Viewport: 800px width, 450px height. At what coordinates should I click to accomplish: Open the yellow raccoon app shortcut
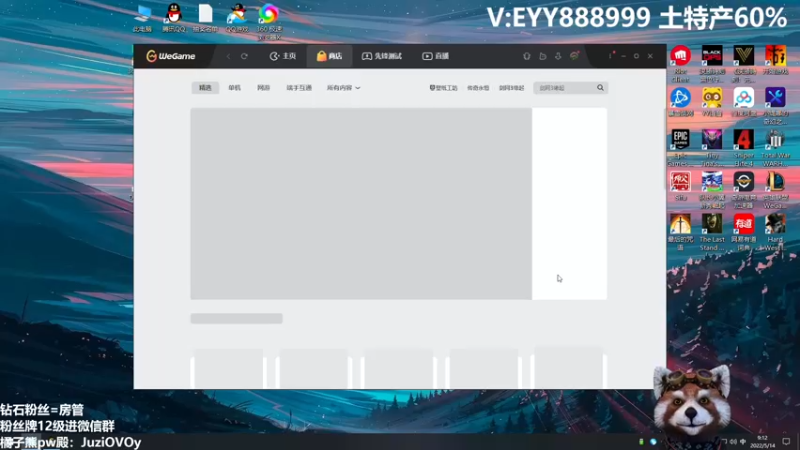point(712,102)
